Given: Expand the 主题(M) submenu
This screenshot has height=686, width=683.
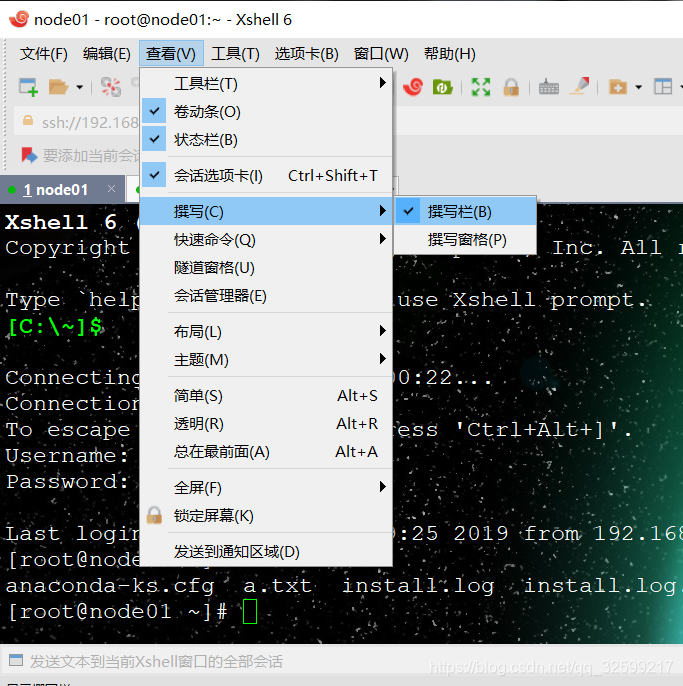Looking at the screenshot, I should pos(266,360).
